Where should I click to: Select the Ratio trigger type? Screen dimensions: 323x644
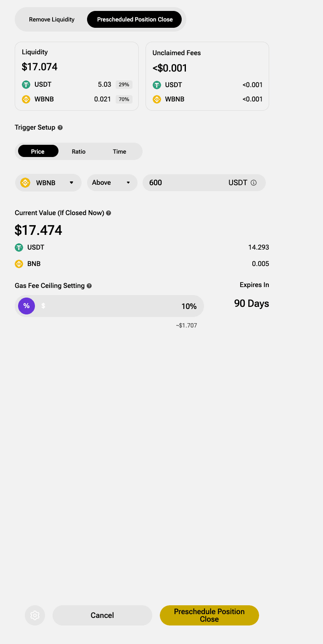pyautogui.click(x=79, y=152)
